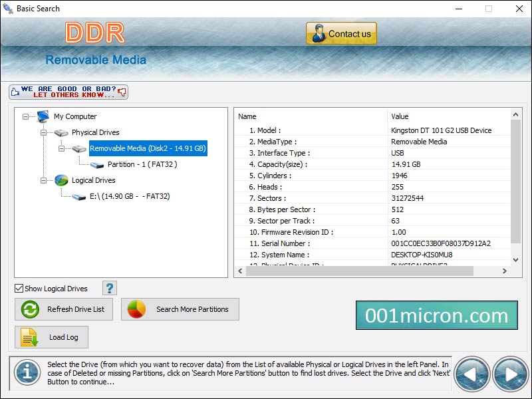This screenshot has height=399, width=532.
Task: Open the 001micron.com website link
Action: coord(438,315)
